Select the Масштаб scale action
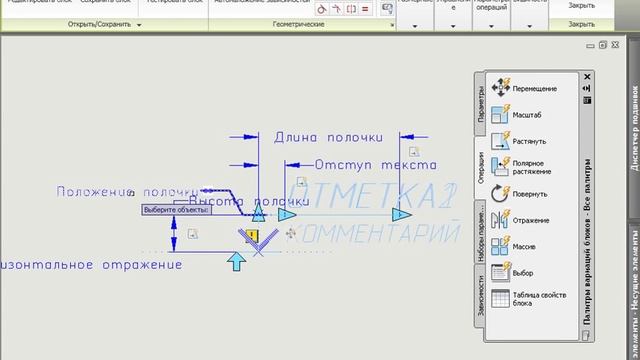 coord(516,115)
